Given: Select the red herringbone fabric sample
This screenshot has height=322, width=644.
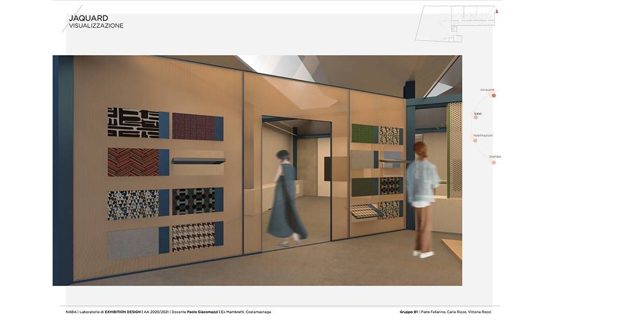Looking at the screenshot, I should [x=133, y=162].
